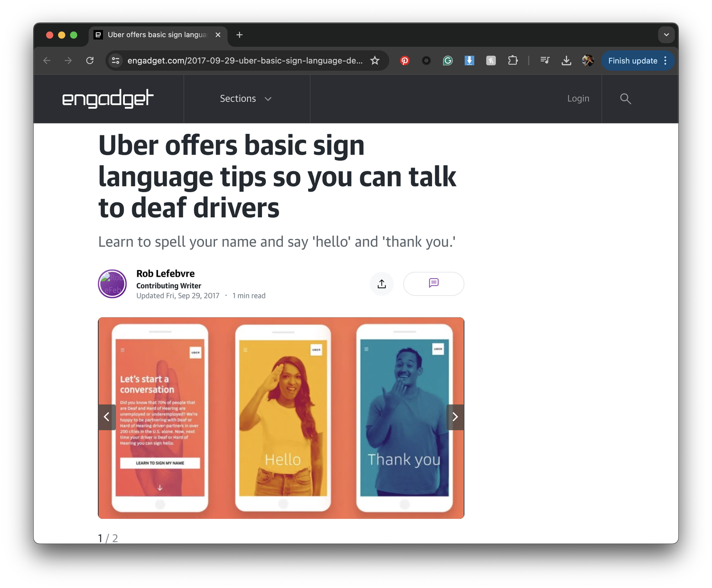The image size is (712, 588).
Task: Show the previous gallery image
Action: (x=107, y=417)
